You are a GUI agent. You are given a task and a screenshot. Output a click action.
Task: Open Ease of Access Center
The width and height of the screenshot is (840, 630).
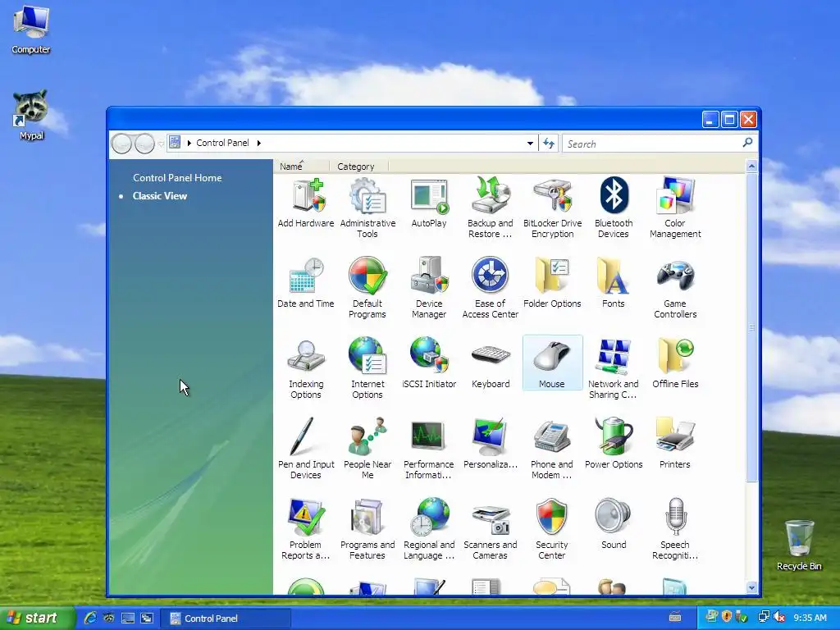pos(491,288)
